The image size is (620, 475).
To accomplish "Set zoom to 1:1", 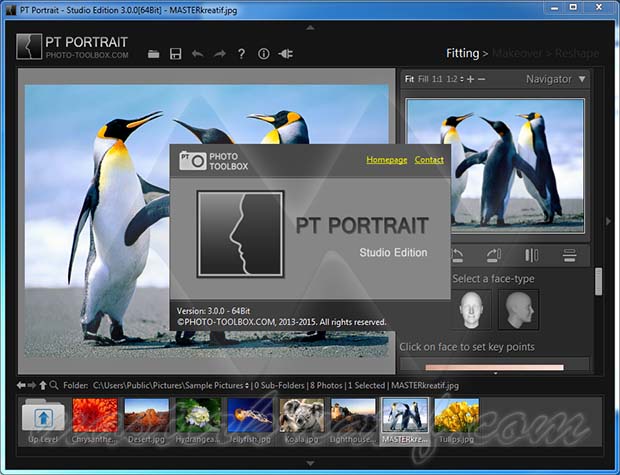I will click(437, 79).
